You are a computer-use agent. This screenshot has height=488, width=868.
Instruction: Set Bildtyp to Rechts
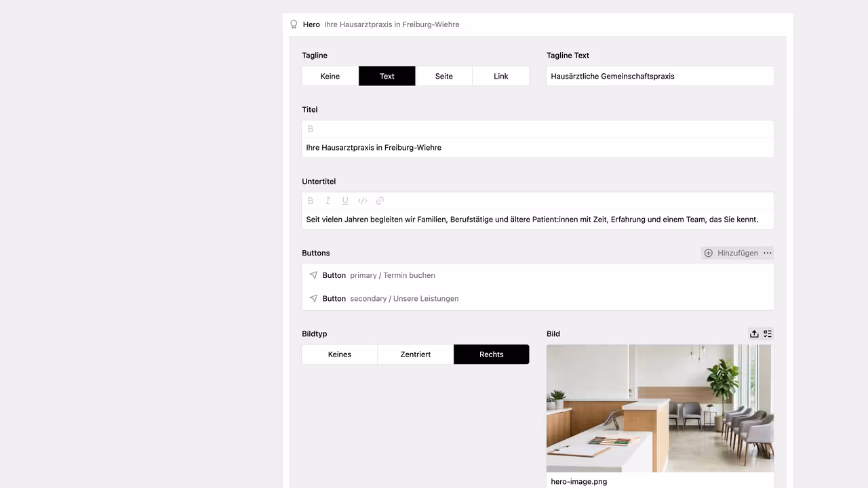tap(492, 354)
